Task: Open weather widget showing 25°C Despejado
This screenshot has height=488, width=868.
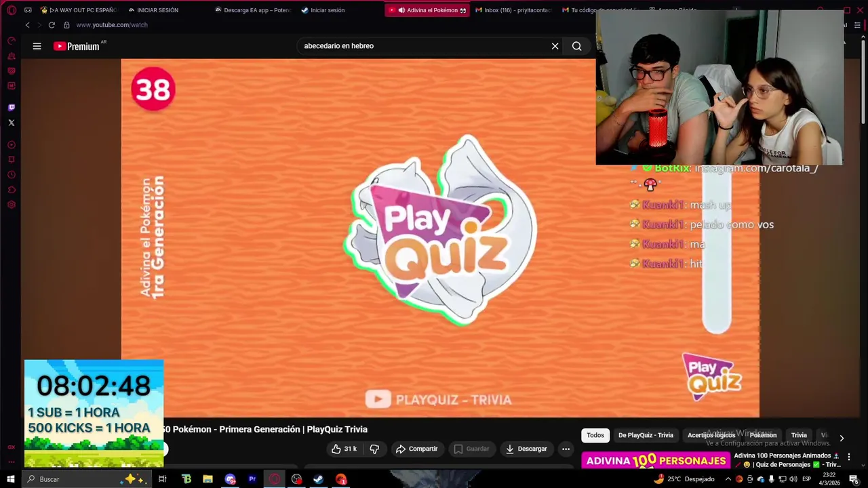Action: [684, 479]
